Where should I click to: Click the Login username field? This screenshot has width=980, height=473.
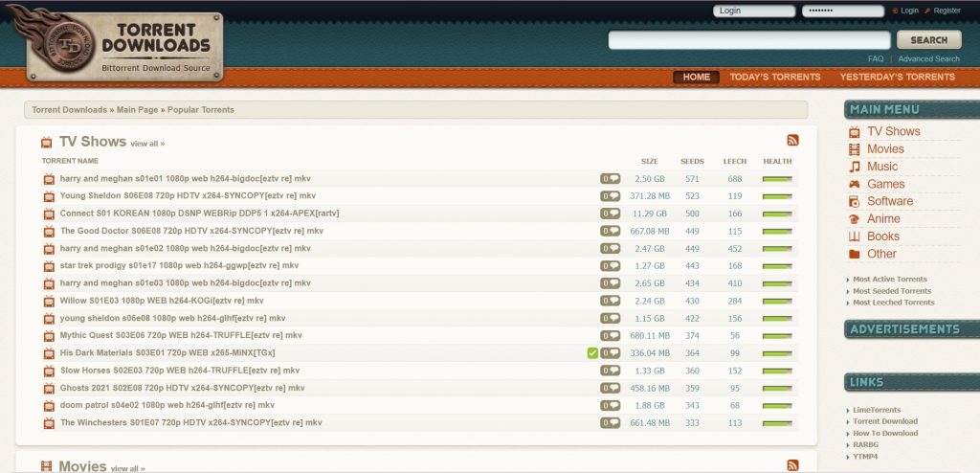[x=754, y=11]
